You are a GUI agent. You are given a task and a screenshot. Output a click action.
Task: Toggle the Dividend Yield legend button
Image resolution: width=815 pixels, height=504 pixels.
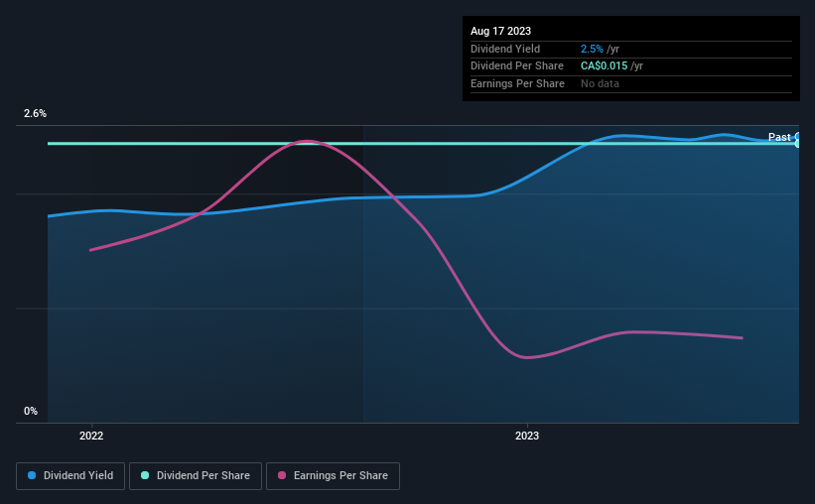[x=70, y=476]
